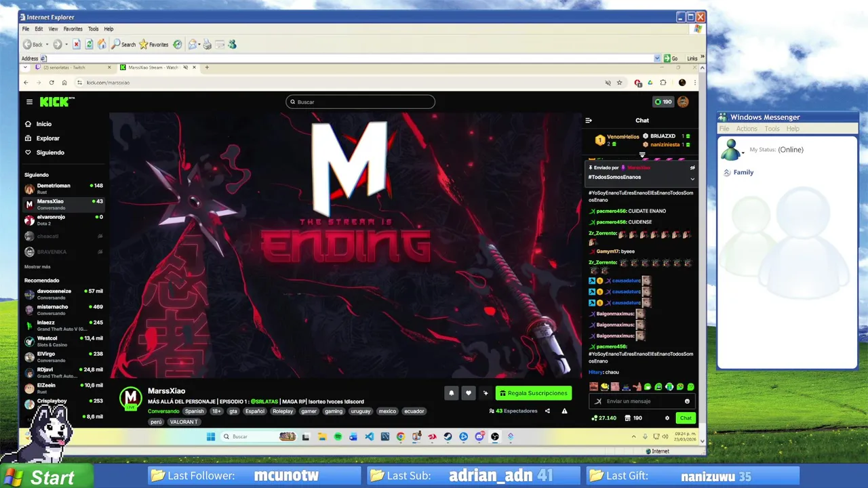Image resolution: width=868 pixels, height=488 pixels.
Task: Open davooxeneize in Recomendado list
Action: tap(63, 294)
